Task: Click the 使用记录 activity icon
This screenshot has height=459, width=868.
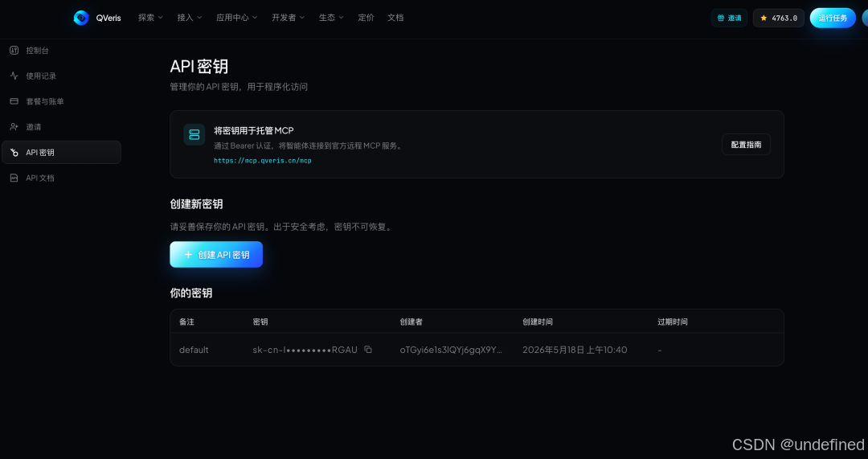Action: coord(14,76)
